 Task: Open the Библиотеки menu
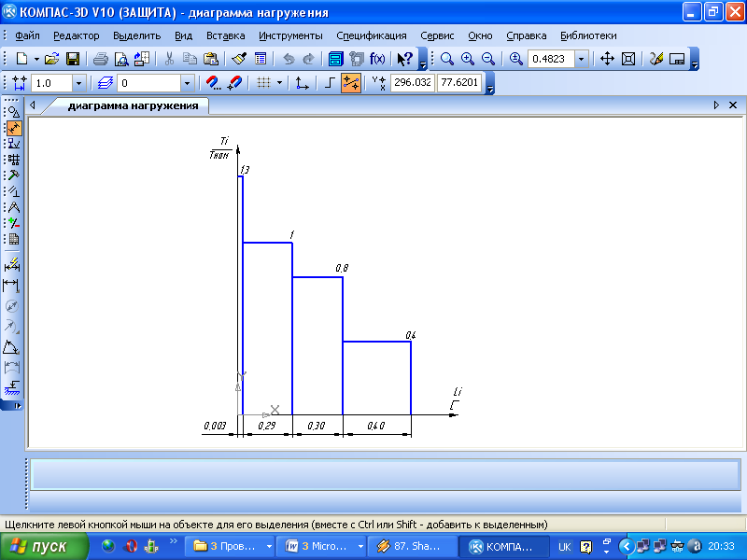[x=588, y=35]
